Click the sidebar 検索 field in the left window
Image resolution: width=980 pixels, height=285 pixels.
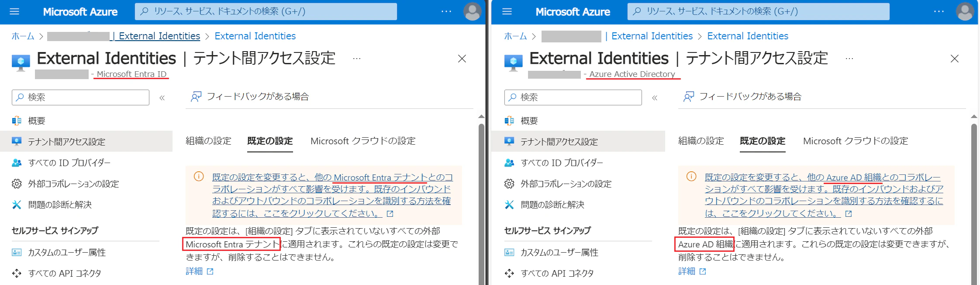[x=80, y=97]
